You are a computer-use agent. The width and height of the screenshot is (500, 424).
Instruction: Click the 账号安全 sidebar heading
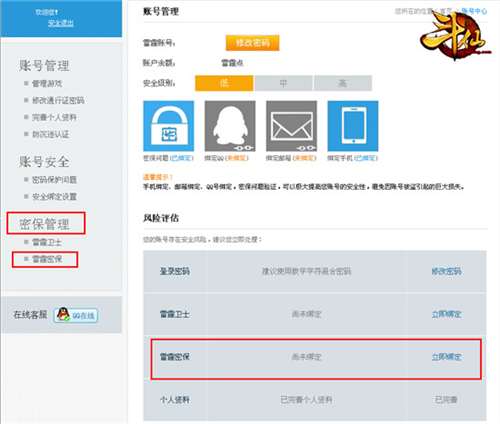[x=44, y=162]
